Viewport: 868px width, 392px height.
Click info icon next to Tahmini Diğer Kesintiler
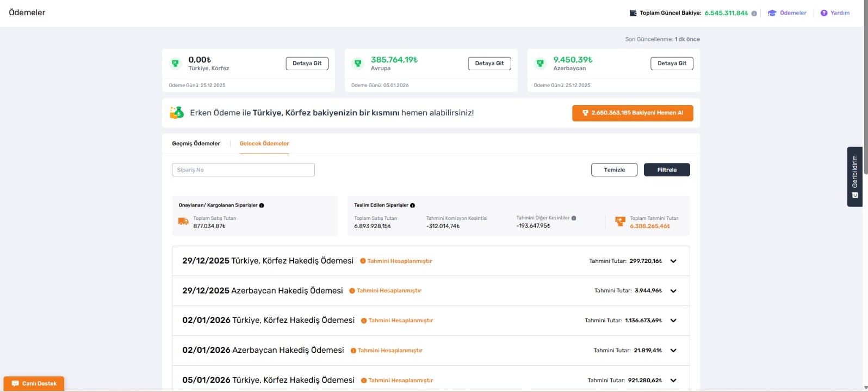tap(574, 218)
